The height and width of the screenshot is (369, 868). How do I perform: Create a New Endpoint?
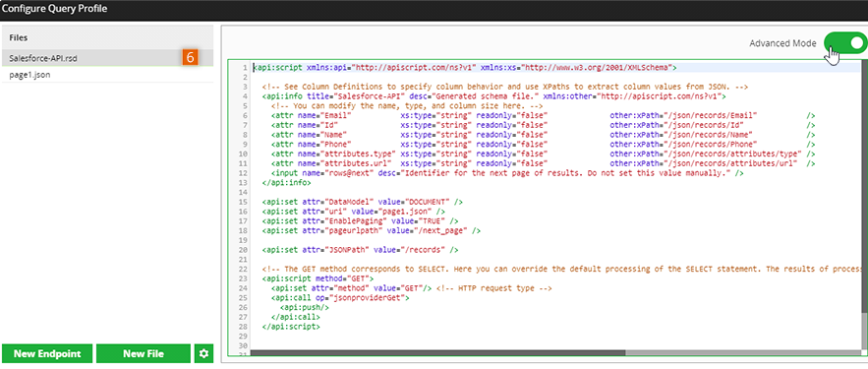point(47,353)
